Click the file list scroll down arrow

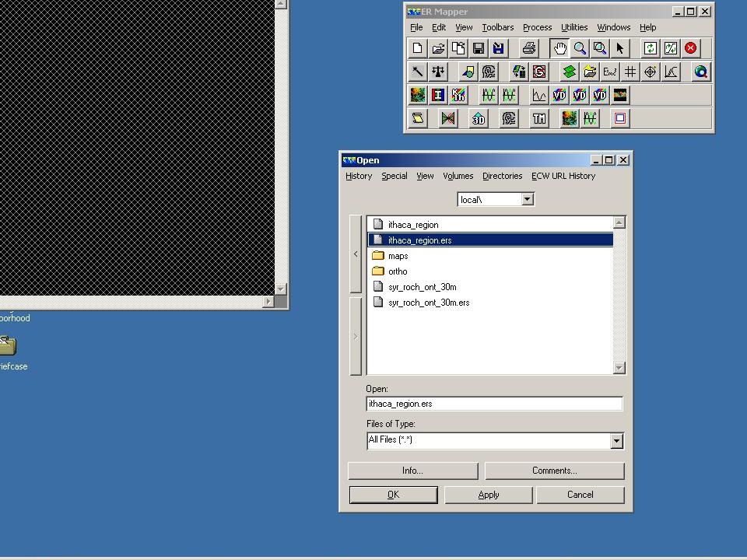tap(619, 368)
